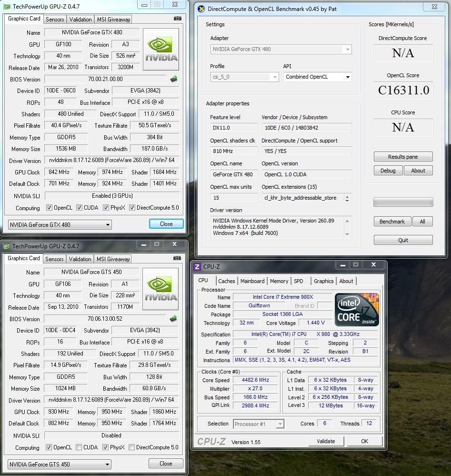451x476 pixels.
Task: Click the camera screenshot icon in bottom GPU-Z
Action: tap(177, 258)
